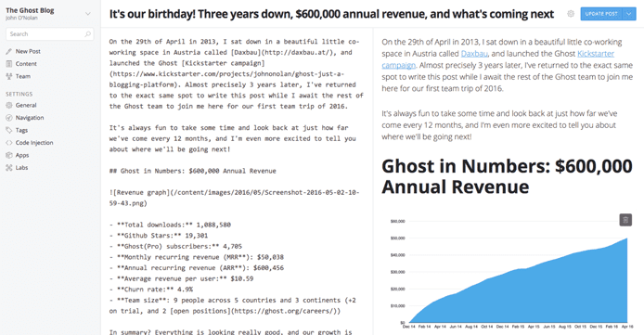
Task: Click the Labs icon in the sidebar
Action: click(9, 167)
